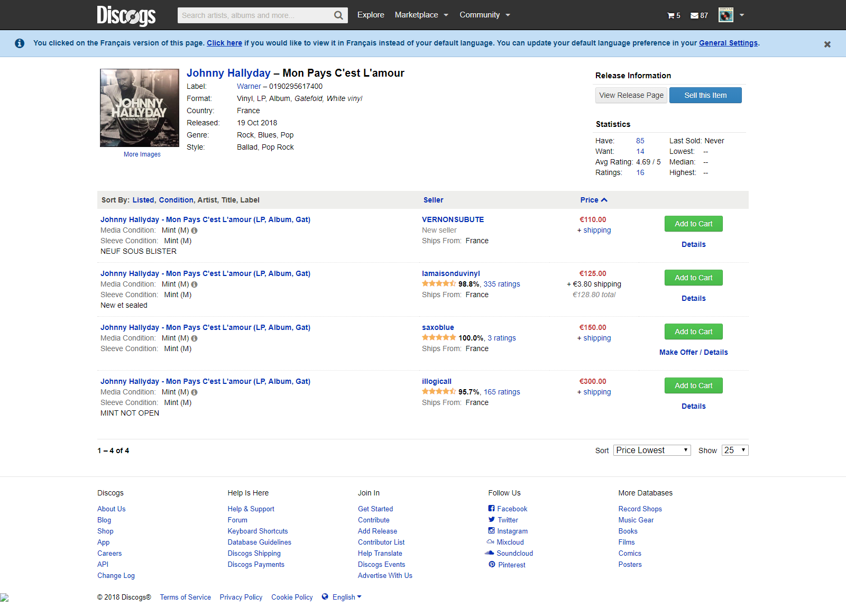The image size is (846, 616).
Task: Add illogicall €300.00 listing to cart
Action: (x=693, y=385)
